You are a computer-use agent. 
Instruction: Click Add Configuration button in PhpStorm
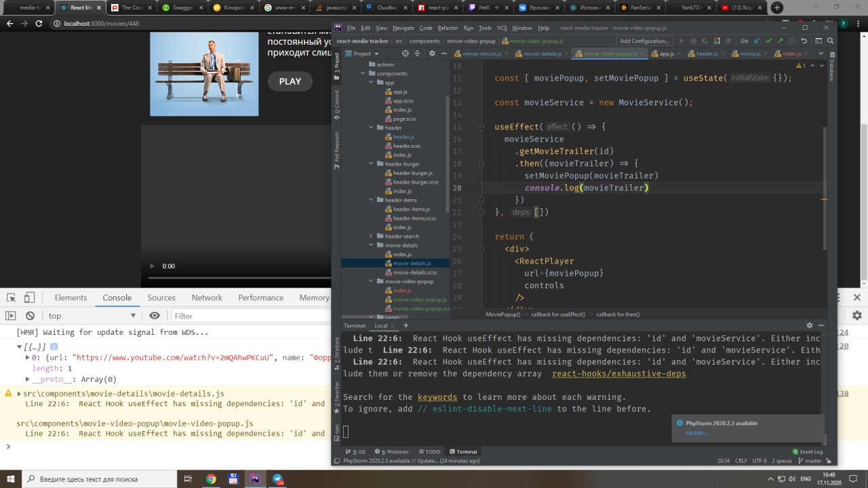(644, 41)
